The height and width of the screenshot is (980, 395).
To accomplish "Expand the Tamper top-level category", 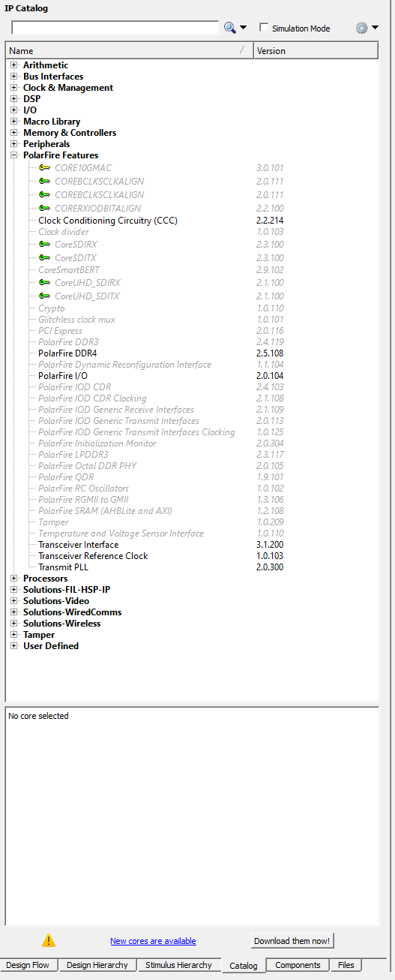I will pos(13,635).
